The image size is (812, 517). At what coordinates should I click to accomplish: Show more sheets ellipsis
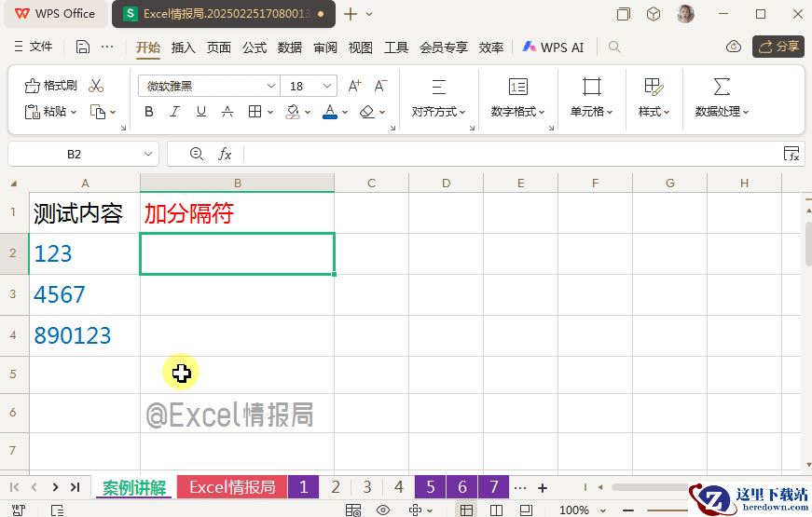pos(520,487)
